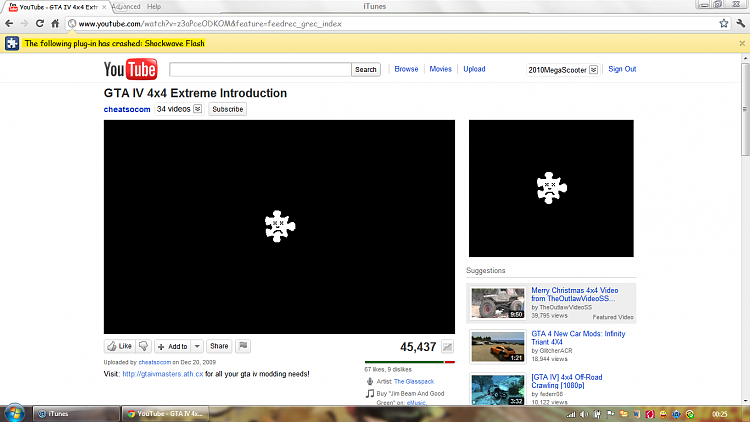Switch to iTunes from the taskbar
Image resolution: width=750 pixels, height=422 pixels.
(76, 414)
